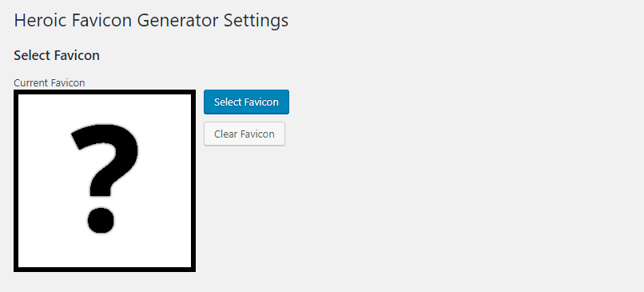Click the dot of the question mark

tap(101, 221)
